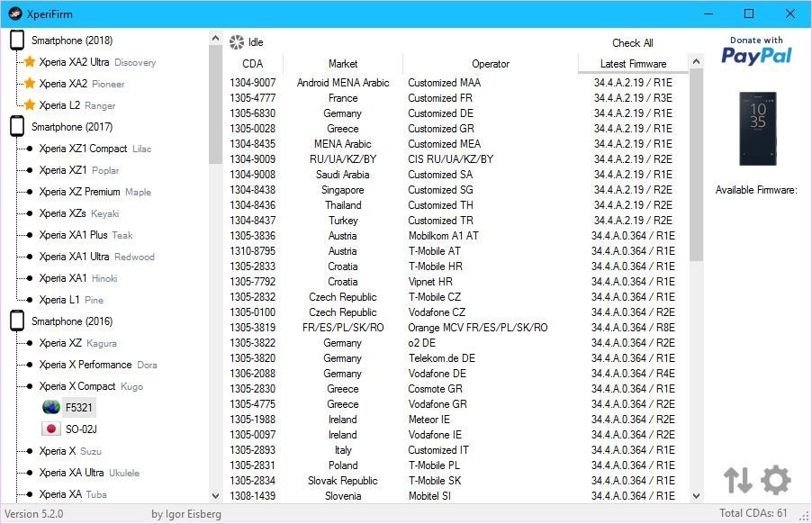Select row 1304-9009 CIS RU/UA/KZ/BY
The image size is (812, 524).
click(456, 159)
